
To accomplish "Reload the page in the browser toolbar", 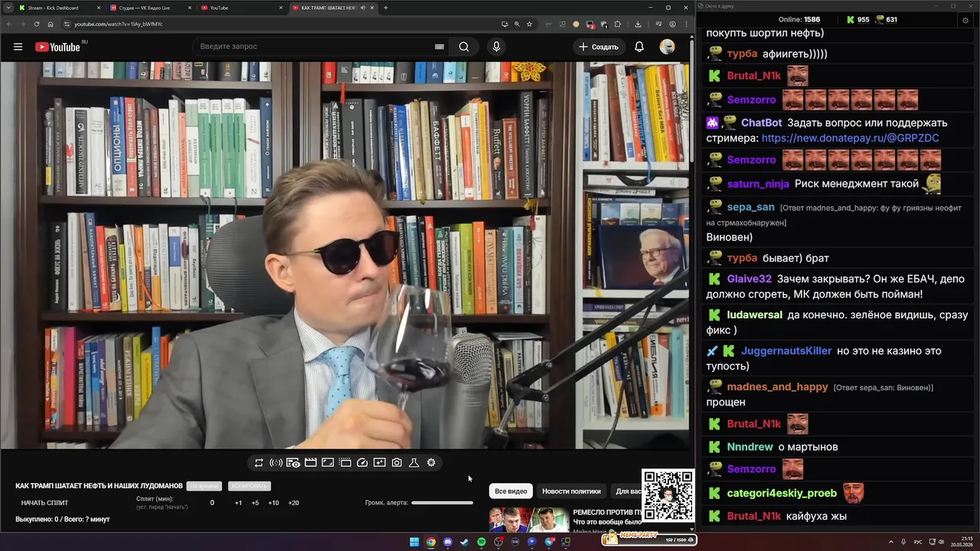I will tap(36, 24).
